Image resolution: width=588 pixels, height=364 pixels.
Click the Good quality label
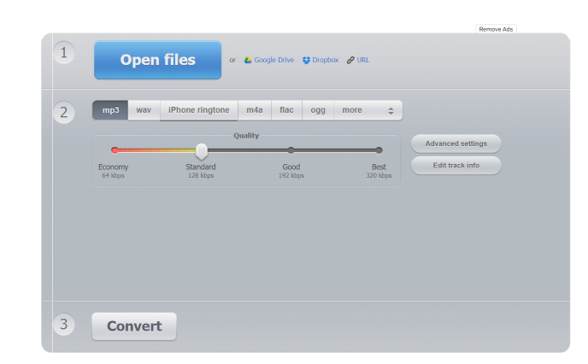(x=291, y=167)
